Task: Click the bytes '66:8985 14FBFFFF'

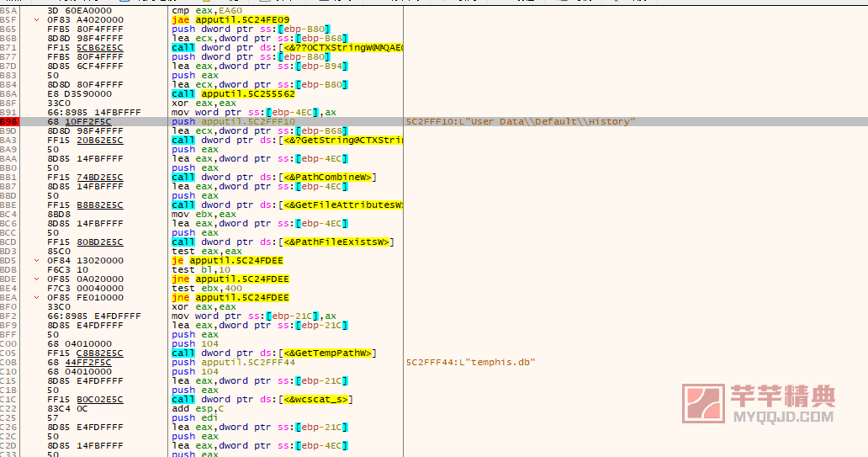Action: coord(94,113)
